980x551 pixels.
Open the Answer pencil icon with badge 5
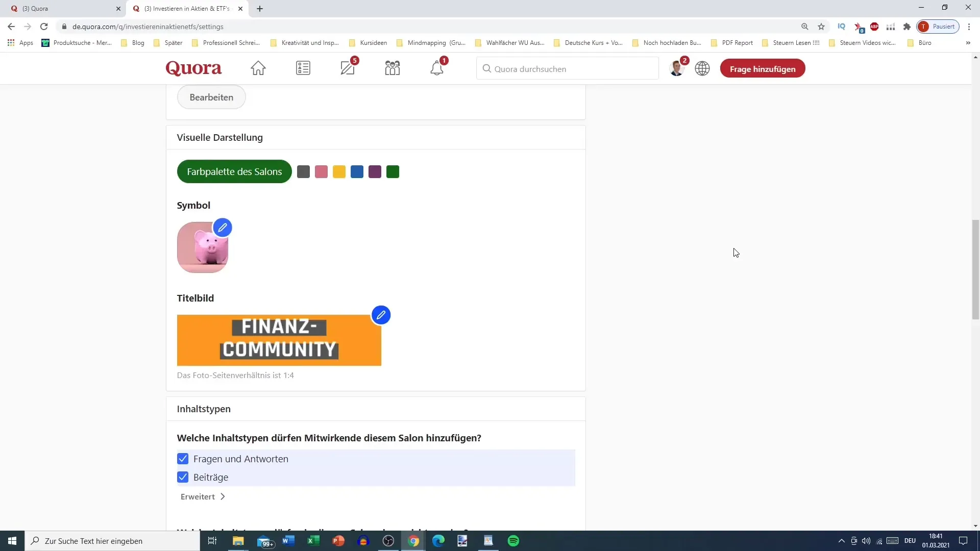348,68
